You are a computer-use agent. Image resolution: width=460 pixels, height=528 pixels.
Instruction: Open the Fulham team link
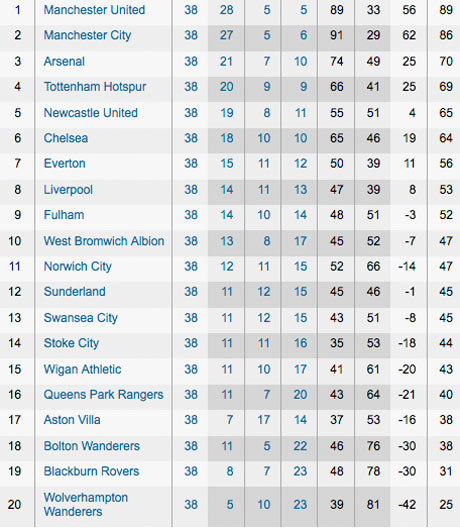click(x=64, y=215)
